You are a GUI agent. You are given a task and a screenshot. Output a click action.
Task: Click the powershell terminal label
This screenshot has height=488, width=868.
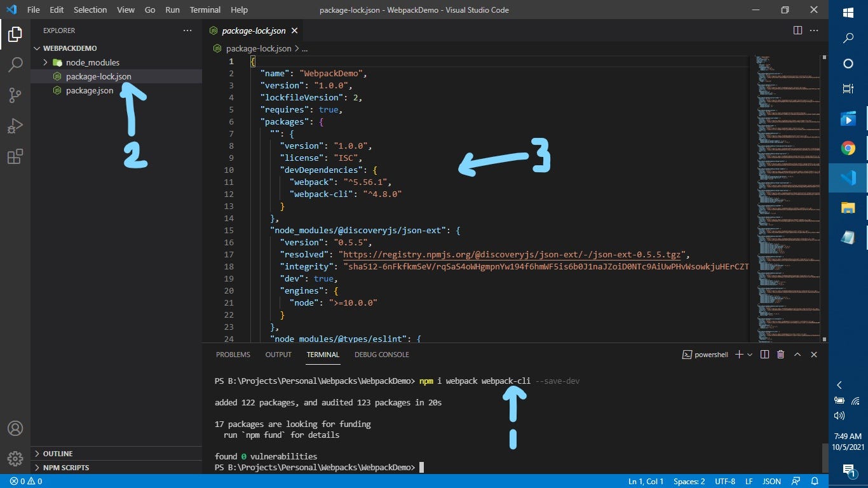tap(705, 355)
